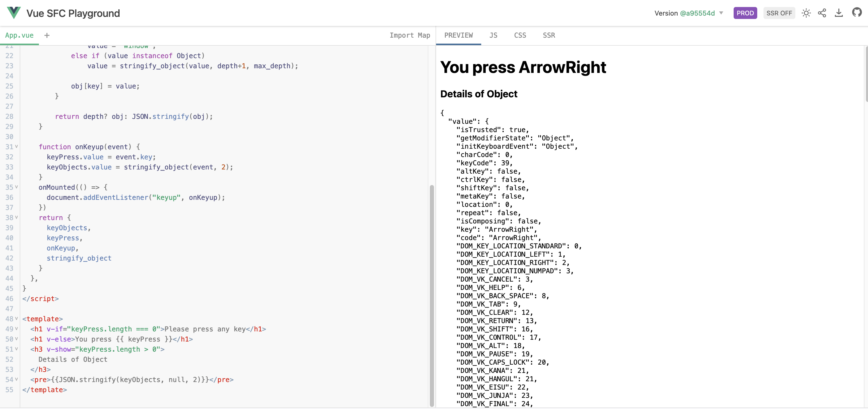This screenshot has width=868, height=409.
Task: Click code line 30 in editor
Action: pos(135,137)
